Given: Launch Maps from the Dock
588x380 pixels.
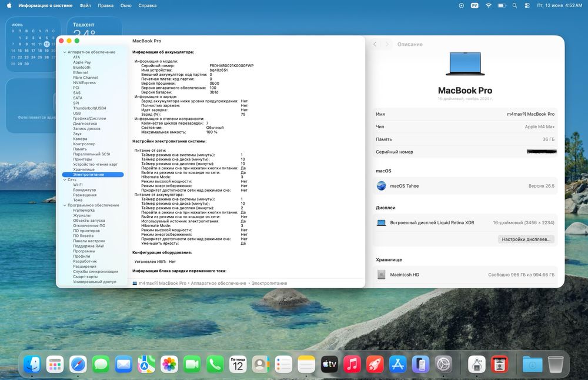Looking at the screenshot, I should coord(146,364).
